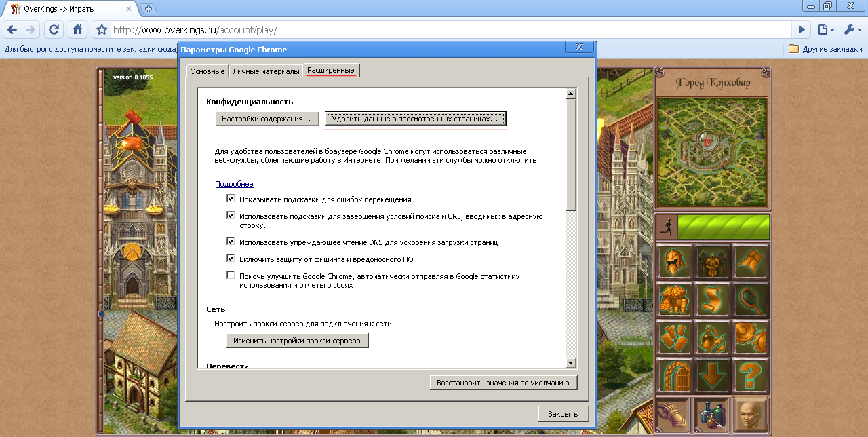
Task: Click 'Удалить данные о просмотренных страницах...' button
Action: tap(416, 119)
